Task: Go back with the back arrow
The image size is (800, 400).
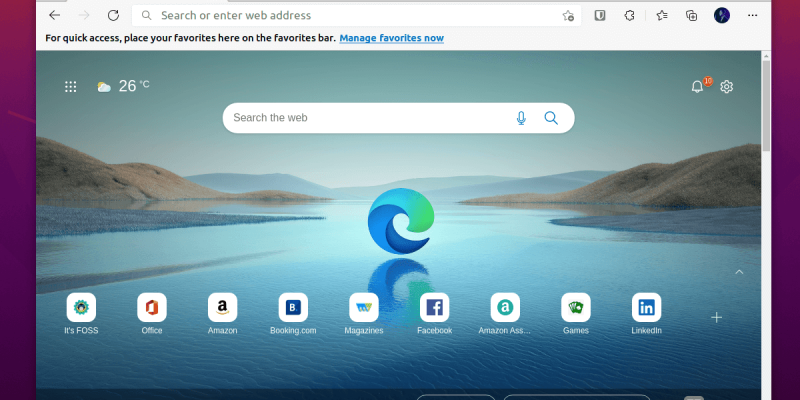Action: (x=55, y=15)
